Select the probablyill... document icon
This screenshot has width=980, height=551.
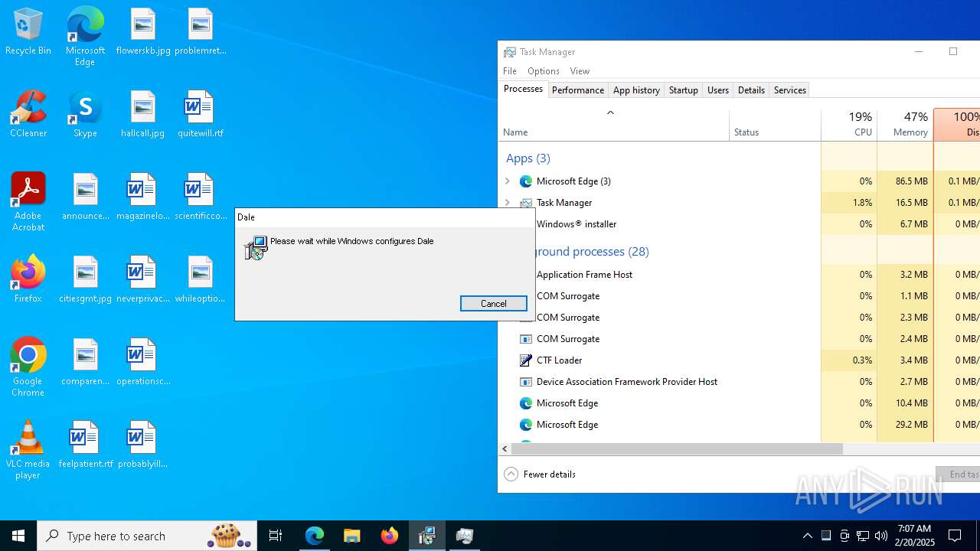click(142, 445)
